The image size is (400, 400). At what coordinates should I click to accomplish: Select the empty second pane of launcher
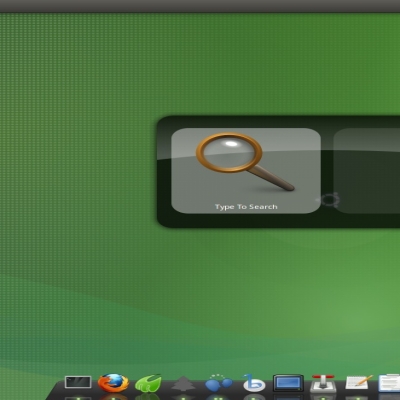[x=367, y=171]
